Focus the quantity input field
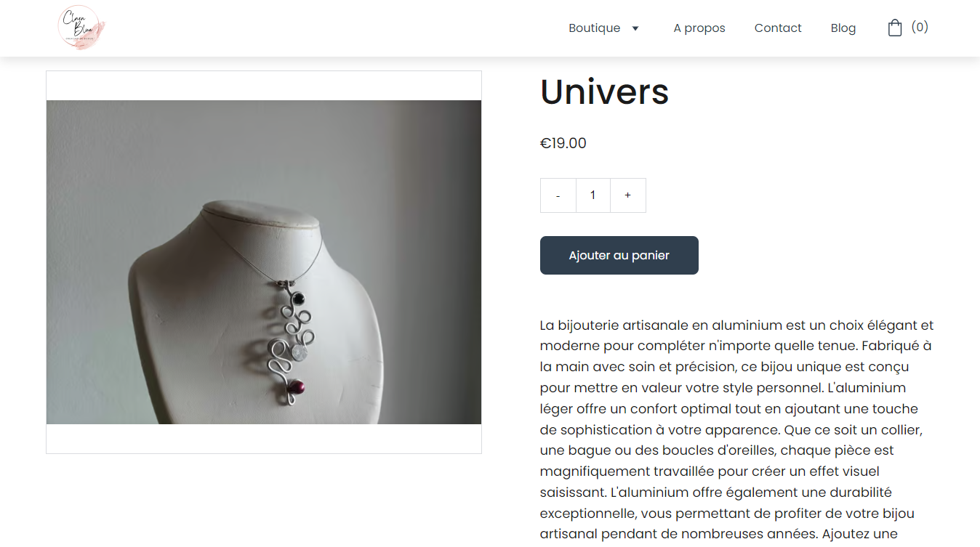The image size is (980, 547). [593, 195]
